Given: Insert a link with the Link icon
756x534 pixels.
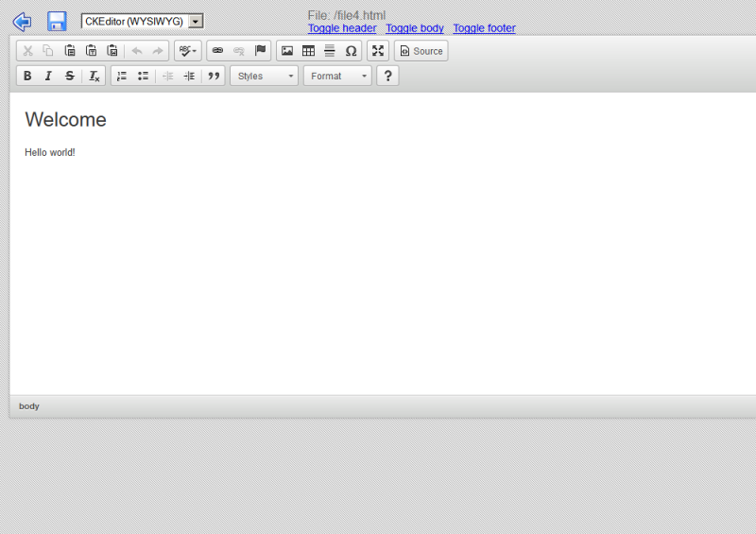Looking at the screenshot, I should coord(217,51).
